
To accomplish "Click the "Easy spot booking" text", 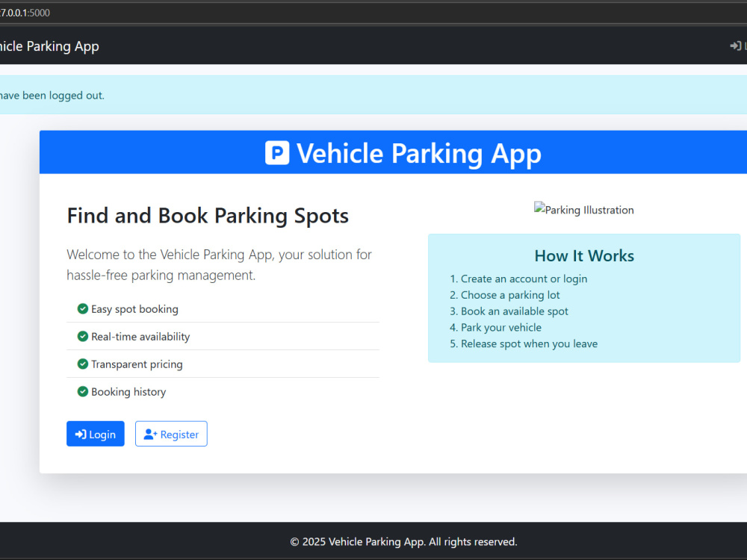I will pos(134,309).
